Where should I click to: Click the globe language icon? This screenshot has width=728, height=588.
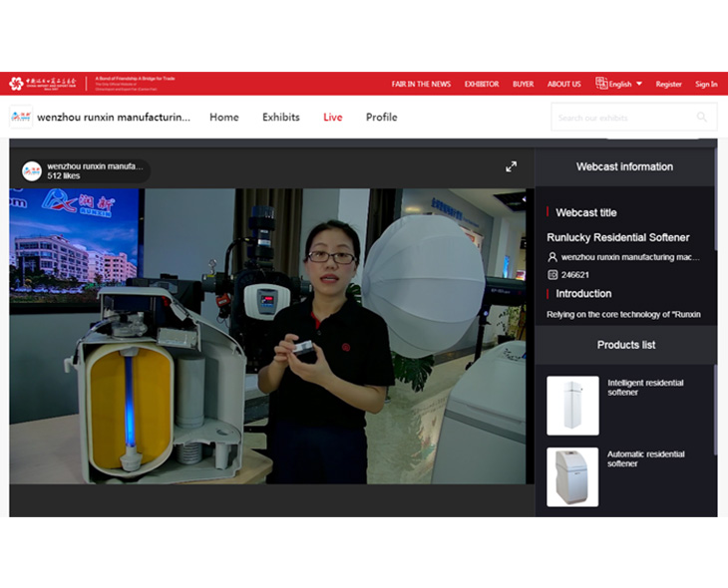601,84
